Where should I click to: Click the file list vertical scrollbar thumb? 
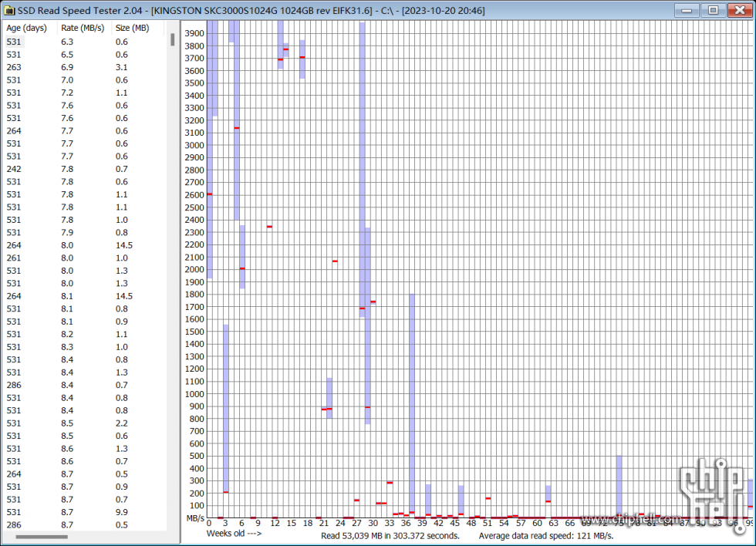click(172, 40)
